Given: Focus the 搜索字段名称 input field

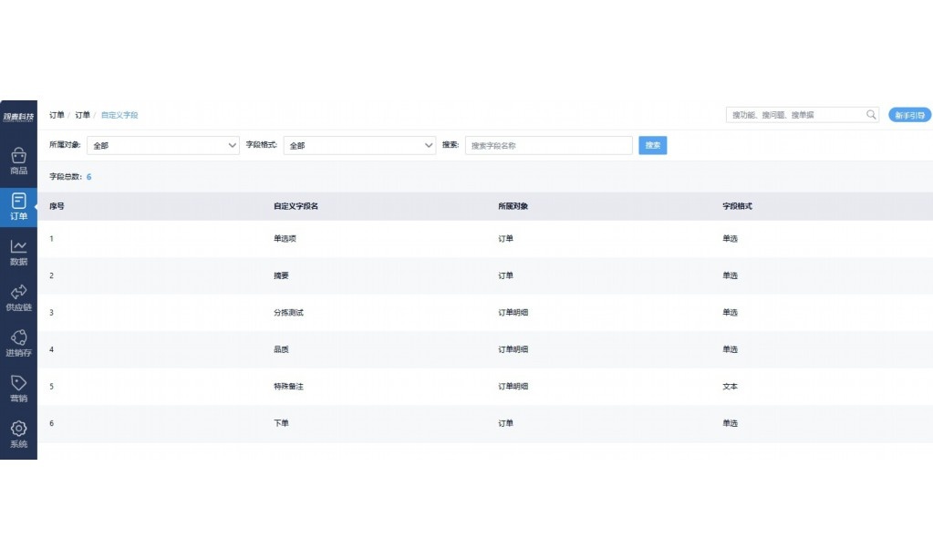Looking at the screenshot, I should click(548, 145).
